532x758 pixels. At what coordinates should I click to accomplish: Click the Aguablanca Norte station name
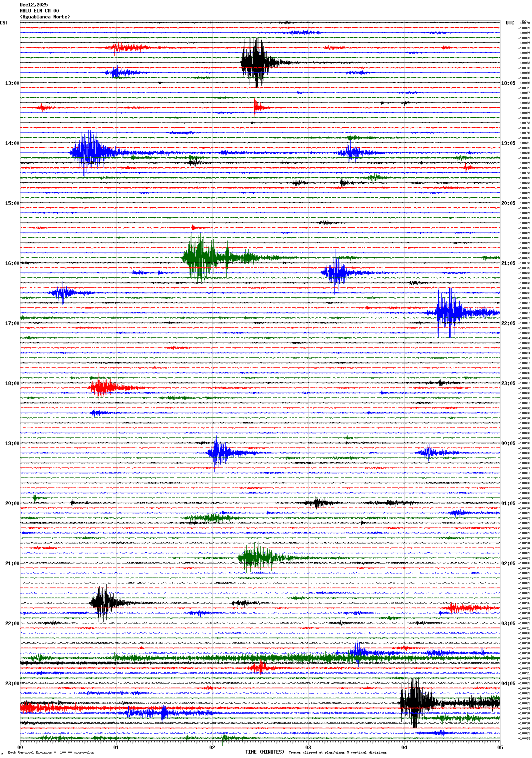coord(45,17)
